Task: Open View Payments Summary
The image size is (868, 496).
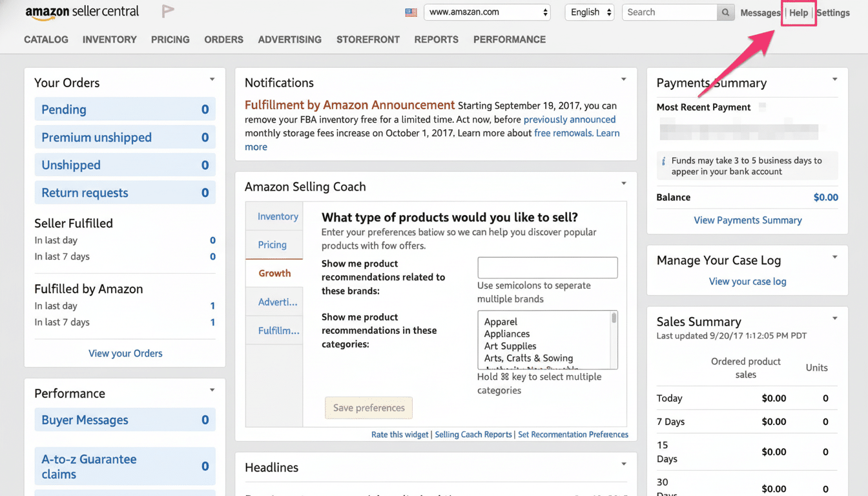Action: [x=747, y=220]
